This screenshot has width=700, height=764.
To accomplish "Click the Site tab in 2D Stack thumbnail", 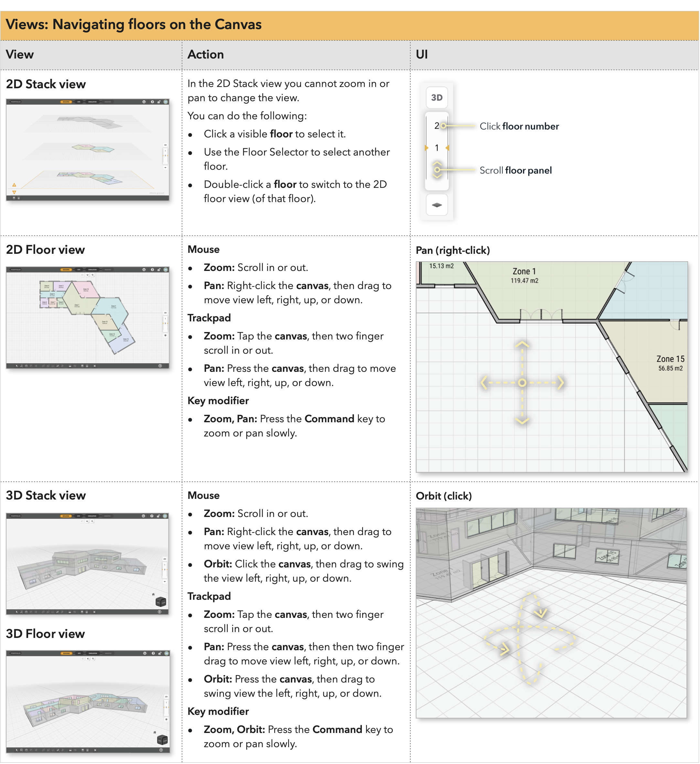I will tap(79, 102).
